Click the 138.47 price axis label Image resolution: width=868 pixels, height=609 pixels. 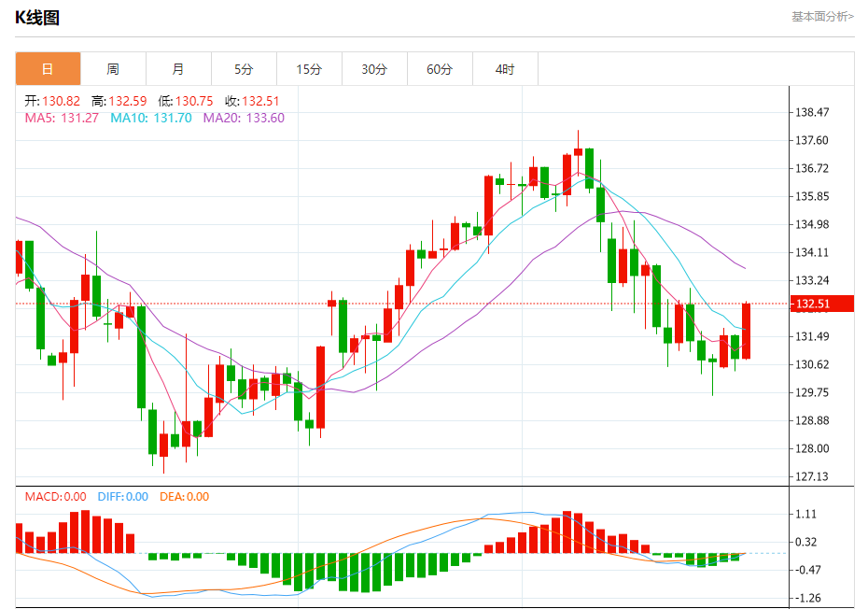[812, 112]
